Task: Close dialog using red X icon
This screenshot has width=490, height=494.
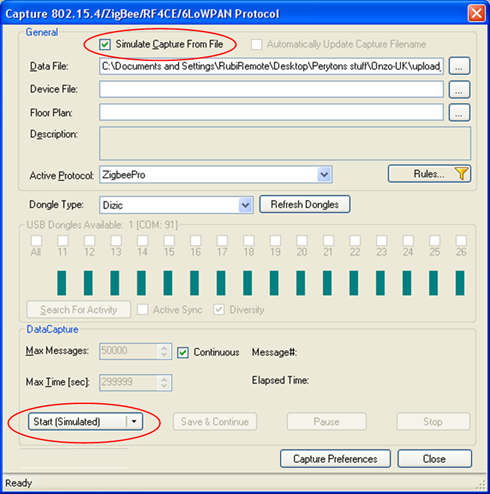Action: (x=476, y=14)
